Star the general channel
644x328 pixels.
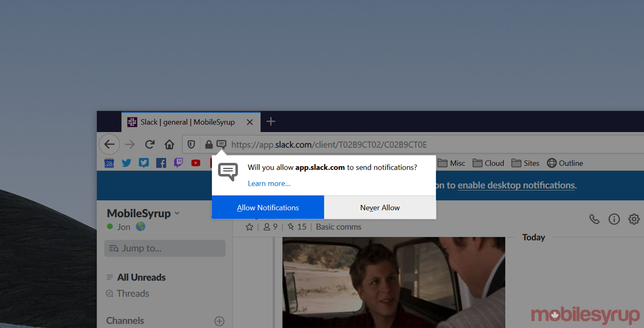249,227
